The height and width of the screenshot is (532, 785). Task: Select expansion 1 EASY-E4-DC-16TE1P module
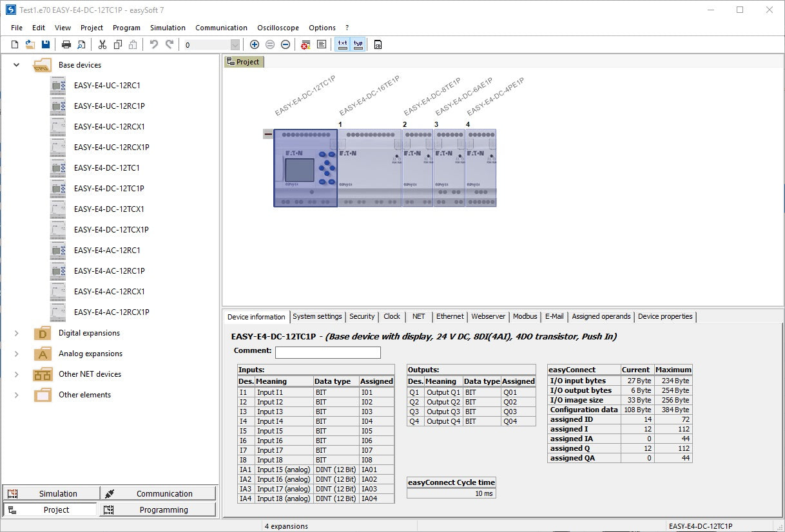point(370,168)
